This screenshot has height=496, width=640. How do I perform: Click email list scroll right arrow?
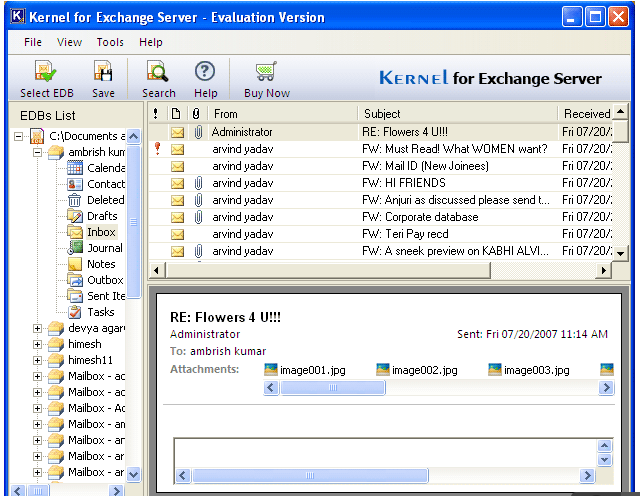604,270
